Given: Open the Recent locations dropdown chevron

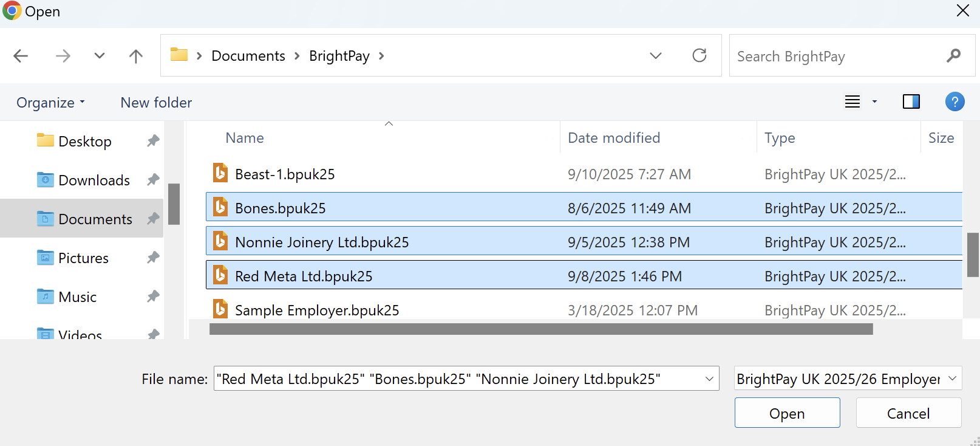Looking at the screenshot, I should point(100,56).
